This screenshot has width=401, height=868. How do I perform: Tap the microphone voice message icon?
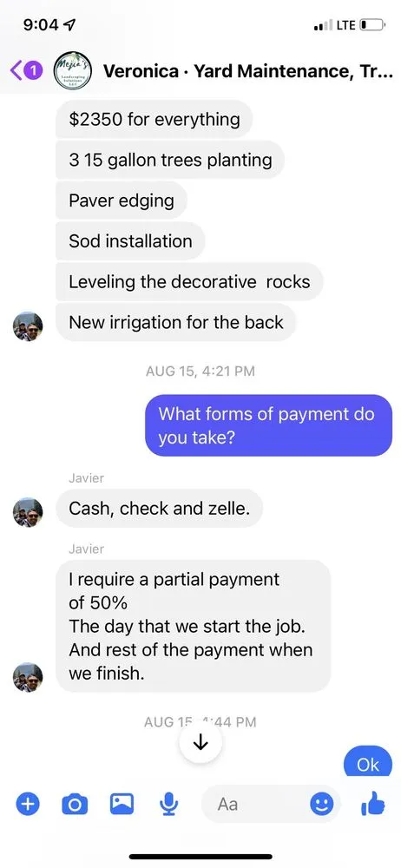pos(168,804)
